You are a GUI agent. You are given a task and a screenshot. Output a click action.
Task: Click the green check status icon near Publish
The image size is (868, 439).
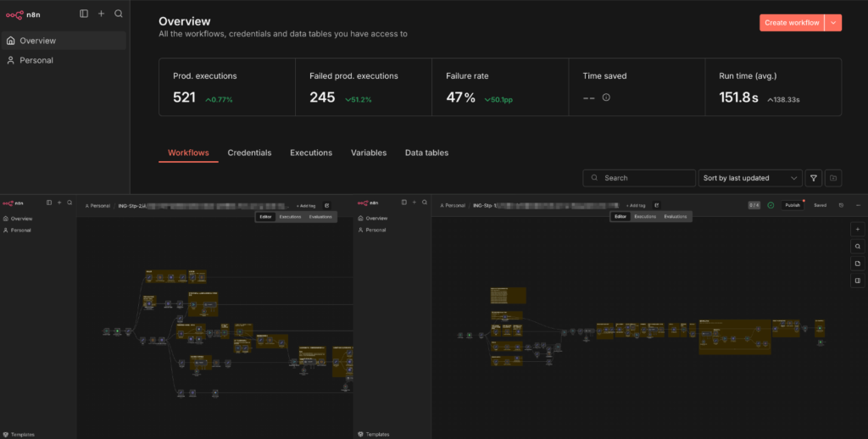771,205
